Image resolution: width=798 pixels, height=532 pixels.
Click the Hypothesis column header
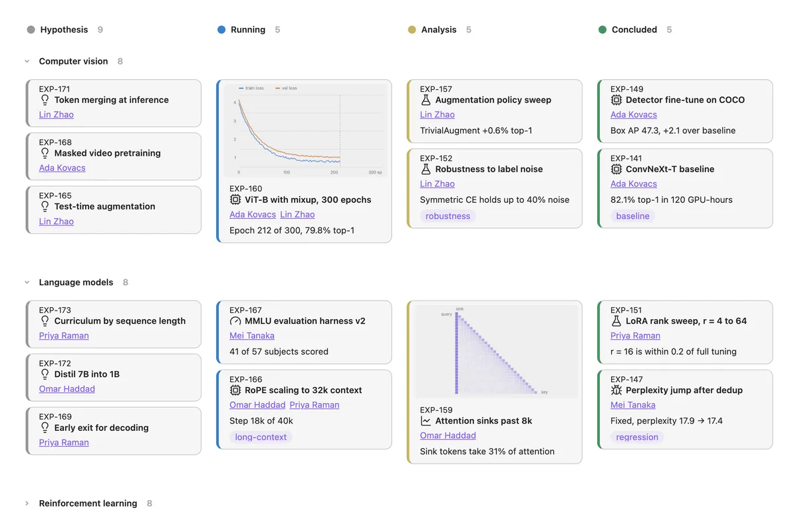click(x=64, y=30)
